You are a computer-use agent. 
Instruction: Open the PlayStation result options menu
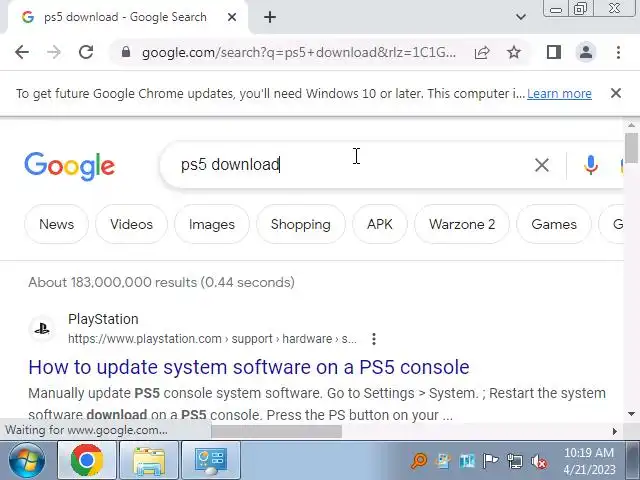coord(374,339)
